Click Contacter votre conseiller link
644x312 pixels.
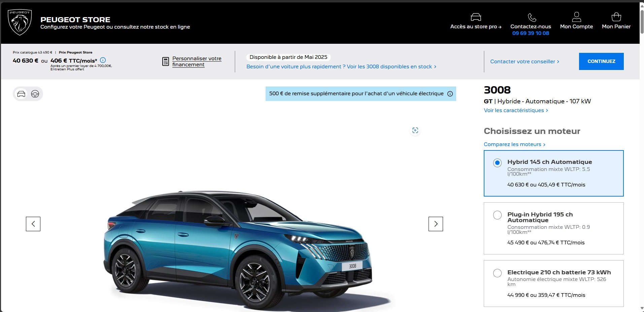pos(524,62)
